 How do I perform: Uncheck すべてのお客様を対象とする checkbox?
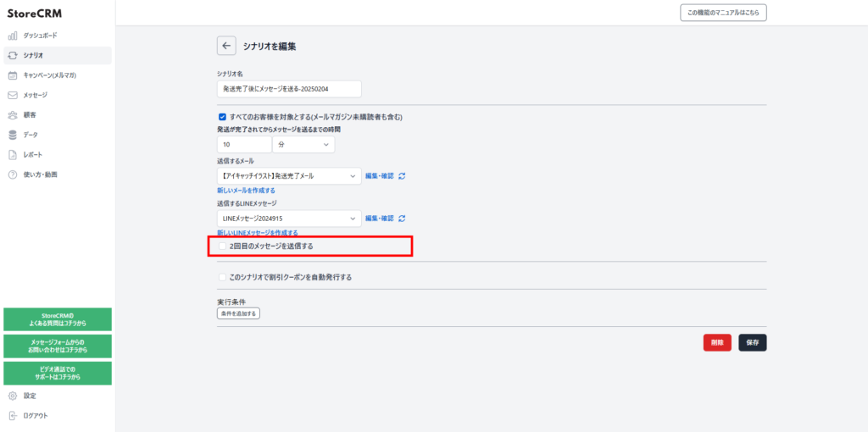pyautogui.click(x=223, y=117)
